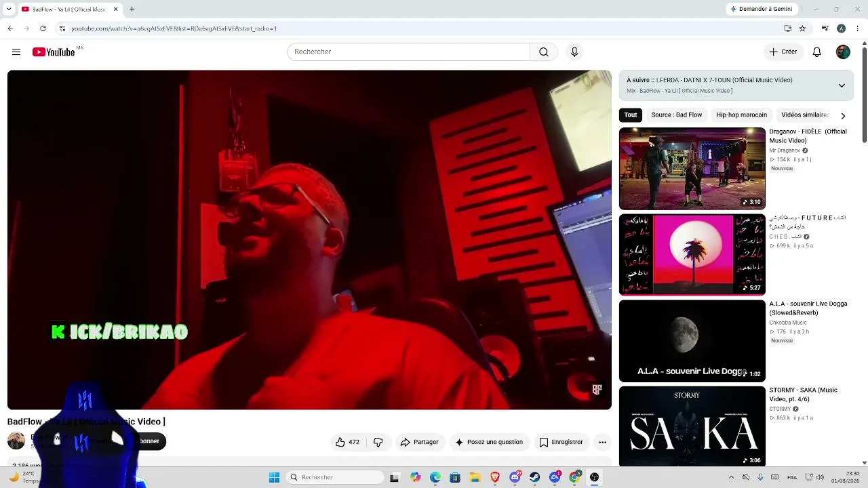Bookmark this page with the star icon
The width and height of the screenshot is (868, 488).
802,28
